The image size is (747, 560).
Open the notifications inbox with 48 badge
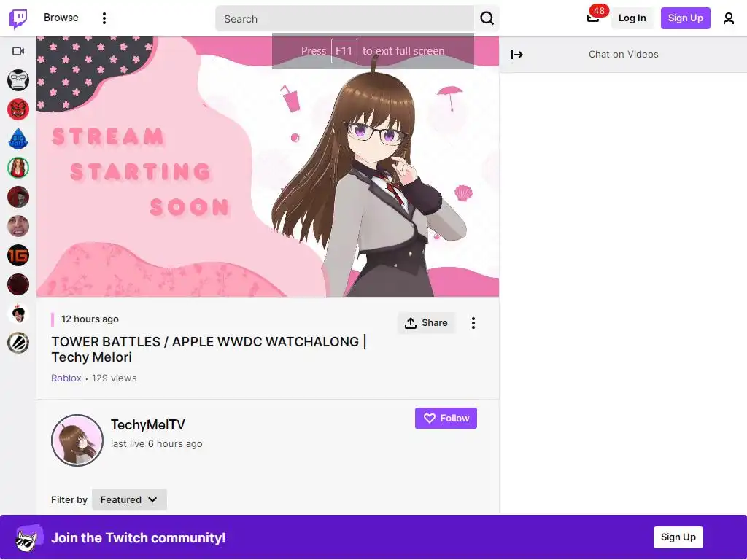(x=593, y=18)
